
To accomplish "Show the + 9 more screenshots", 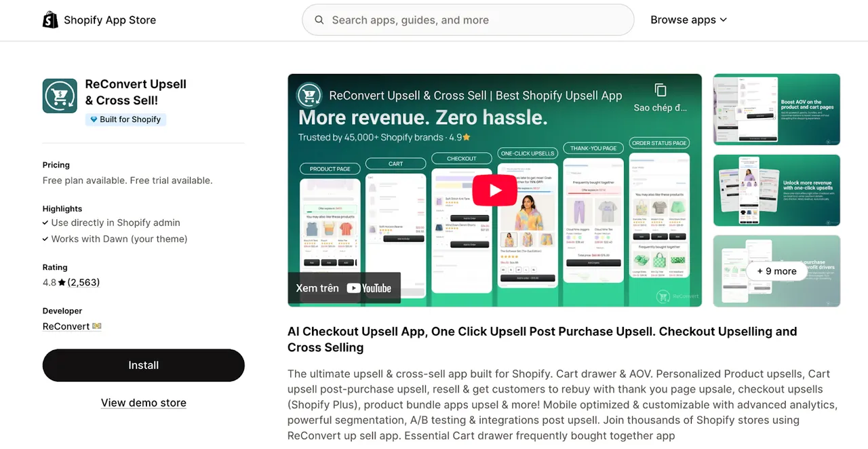I will (x=776, y=271).
